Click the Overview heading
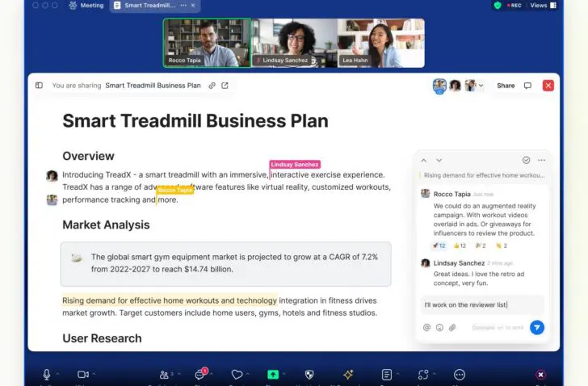 tap(88, 156)
